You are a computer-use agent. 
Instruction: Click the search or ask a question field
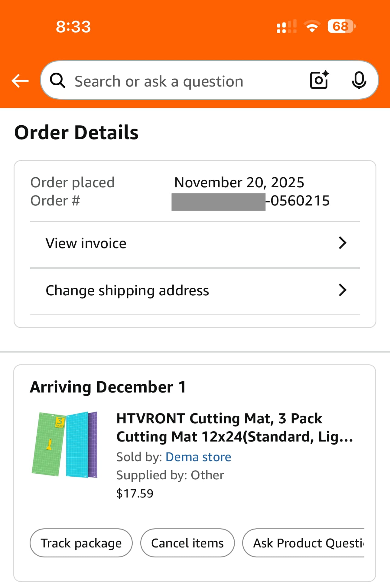(x=181, y=81)
